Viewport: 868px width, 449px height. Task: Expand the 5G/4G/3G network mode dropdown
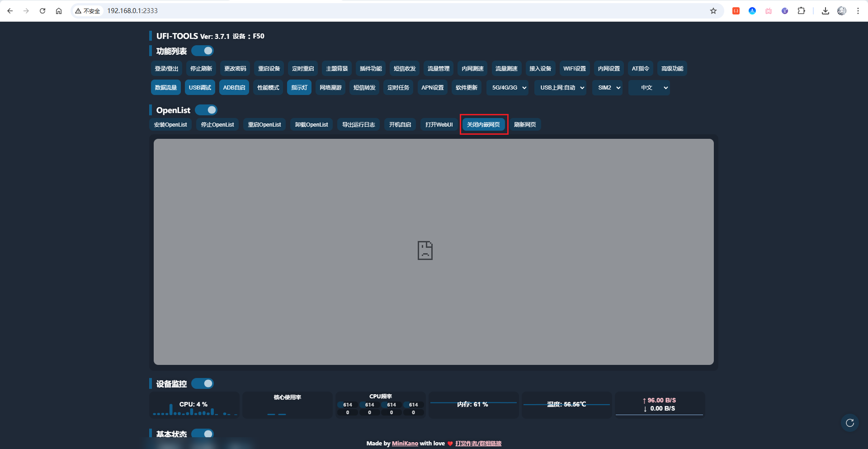coord(509,88)
